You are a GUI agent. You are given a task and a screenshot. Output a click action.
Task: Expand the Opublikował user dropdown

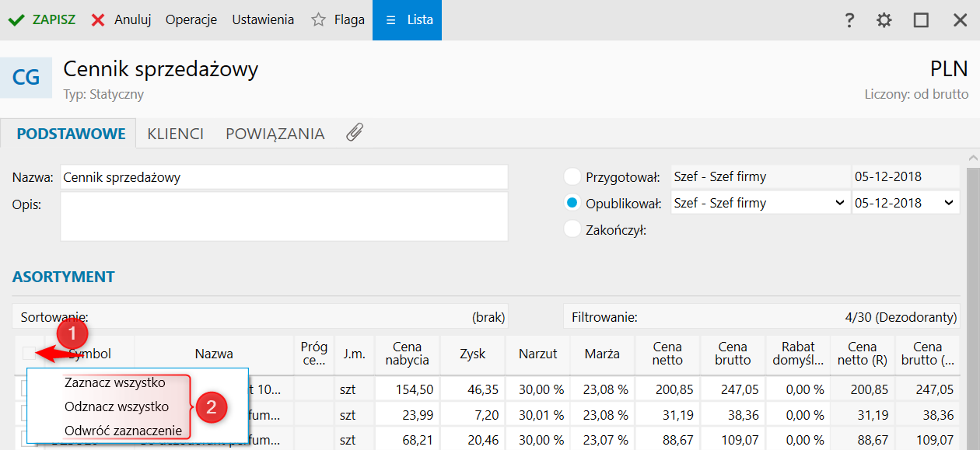tap(839, 203)
